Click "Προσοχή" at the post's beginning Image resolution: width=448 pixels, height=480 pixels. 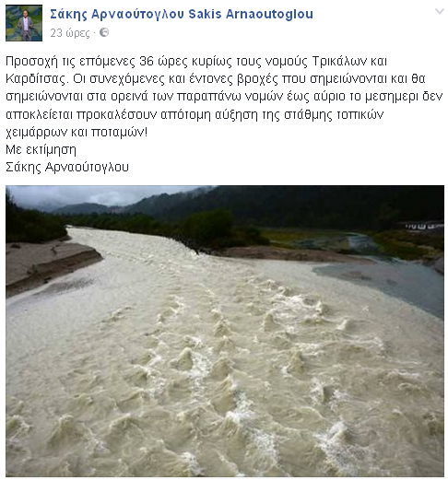tap(31, 62)
